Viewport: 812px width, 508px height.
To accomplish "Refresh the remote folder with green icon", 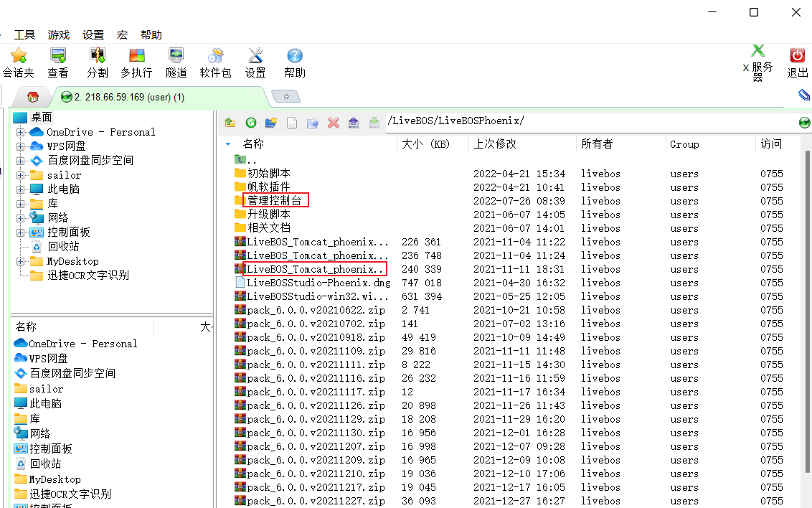I will (250, 123).
